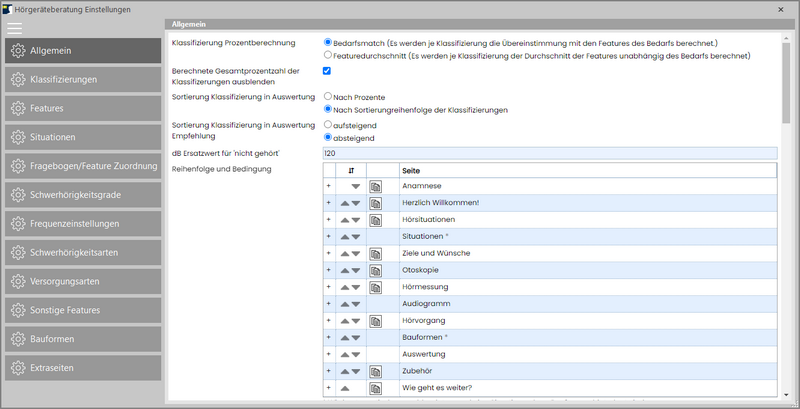This screenshot has height=409, width=800.
Task: Select the Featuredurchschnitt radio option
Action: (x=328, y=56)
